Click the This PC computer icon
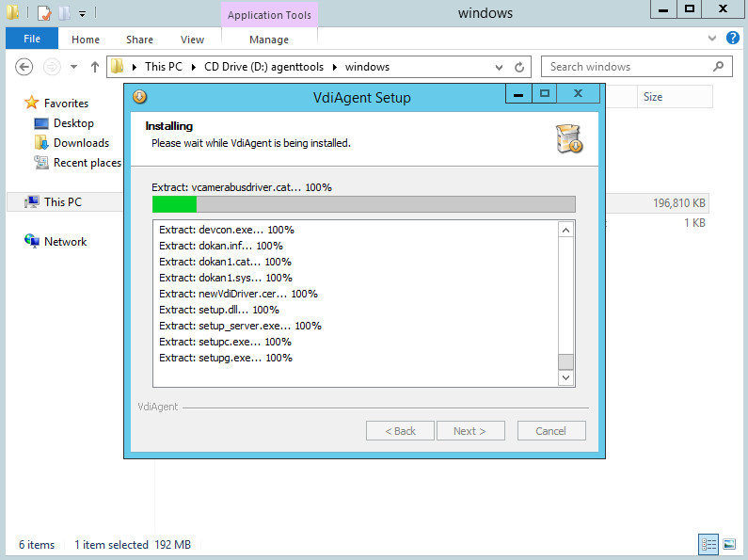The width and height of the screenshot is (748, 560). 32,201
